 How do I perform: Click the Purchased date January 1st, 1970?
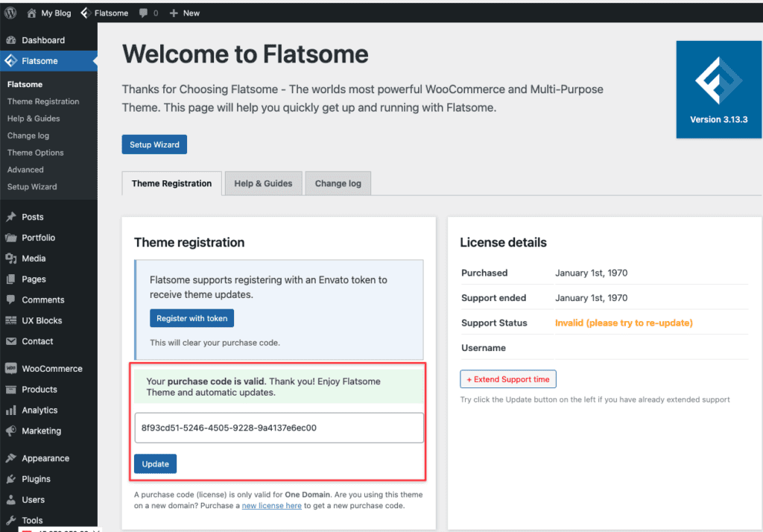pos(591,273)
